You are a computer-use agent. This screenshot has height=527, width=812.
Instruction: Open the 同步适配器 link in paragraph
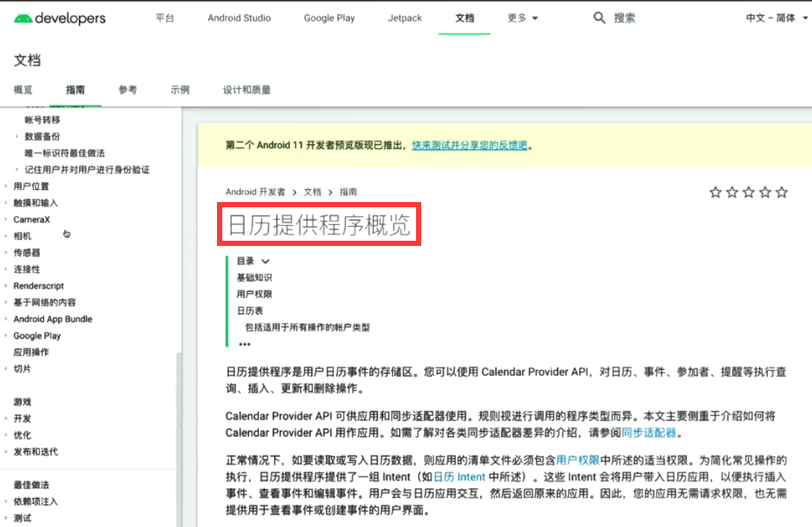click(649, 433)
